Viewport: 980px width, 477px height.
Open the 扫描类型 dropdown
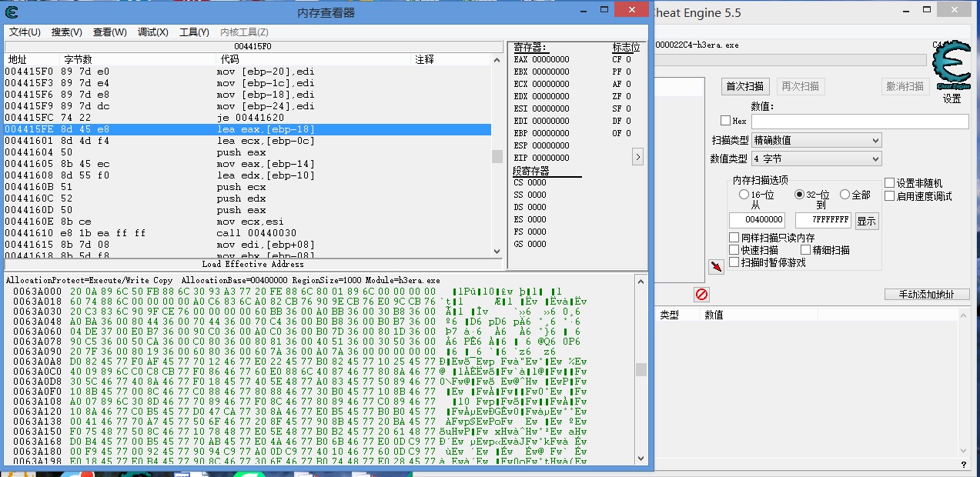click(816, 140)
